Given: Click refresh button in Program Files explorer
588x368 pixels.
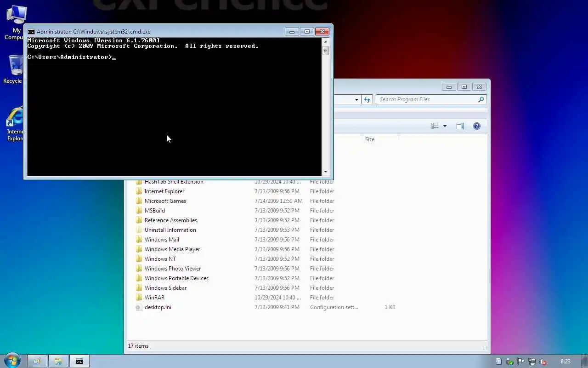Looking at the screenshot, I should (367, 99).
